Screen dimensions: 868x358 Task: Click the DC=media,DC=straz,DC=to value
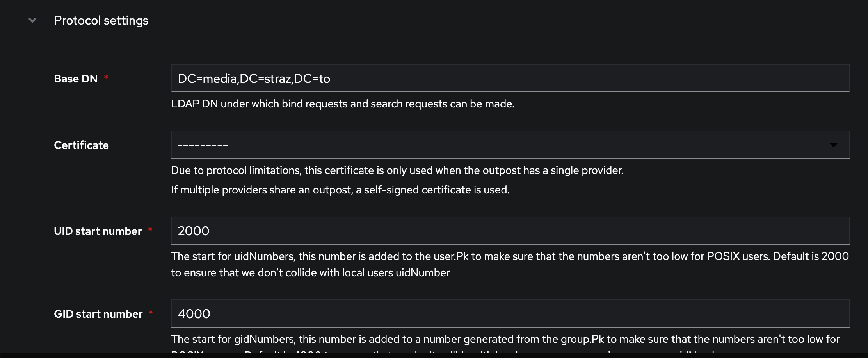click(x=254, y=78)
